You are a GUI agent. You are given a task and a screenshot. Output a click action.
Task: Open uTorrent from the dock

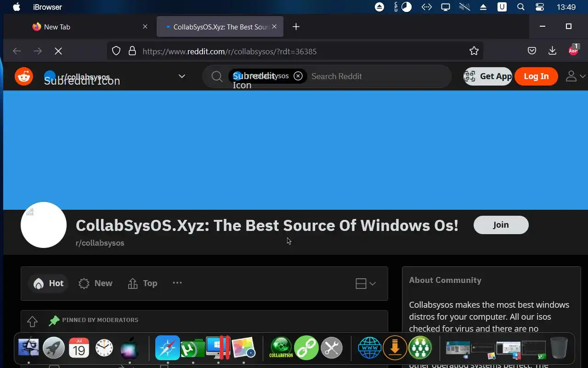tap(192, 349)
